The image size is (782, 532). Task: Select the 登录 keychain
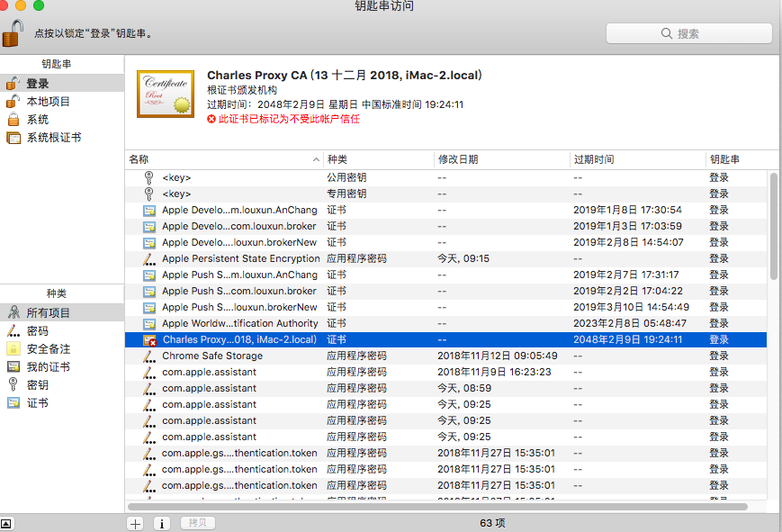(x=36, y=82)
